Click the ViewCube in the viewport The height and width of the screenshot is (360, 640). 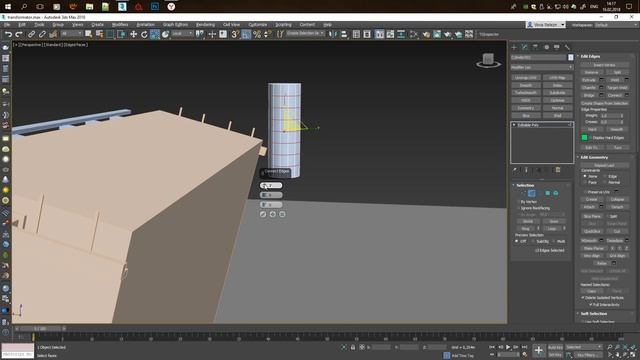tap(488, 60)
